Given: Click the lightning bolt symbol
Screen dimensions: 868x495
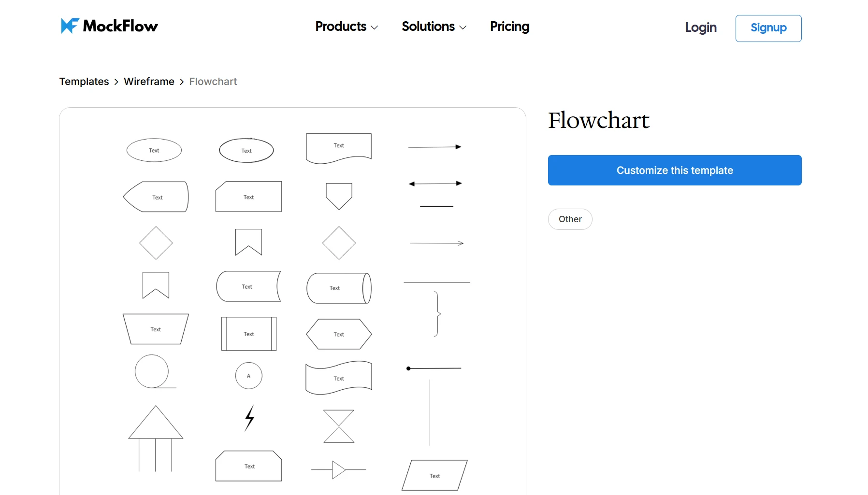Looking at the screenshot, I should pyautogui.click(x=248, y=419).
